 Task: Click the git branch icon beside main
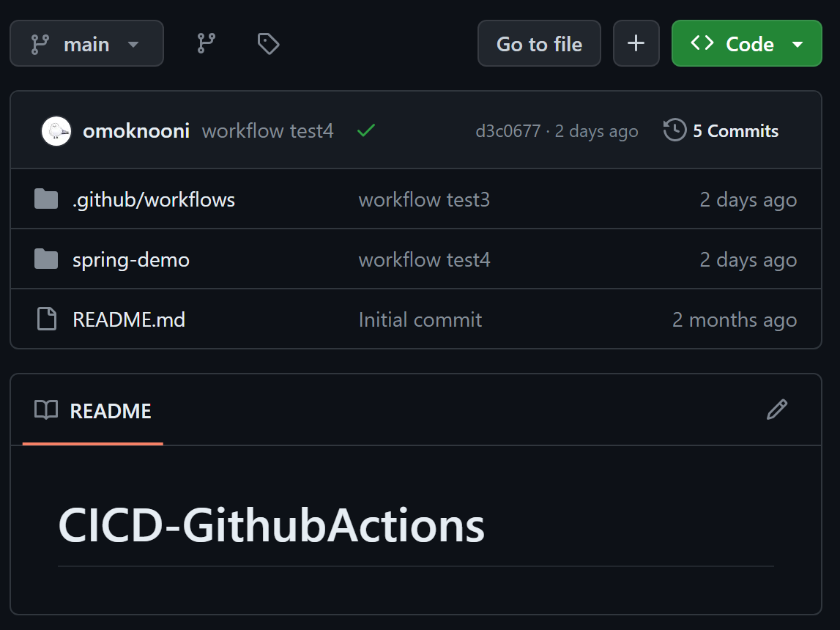click(40, 44)
